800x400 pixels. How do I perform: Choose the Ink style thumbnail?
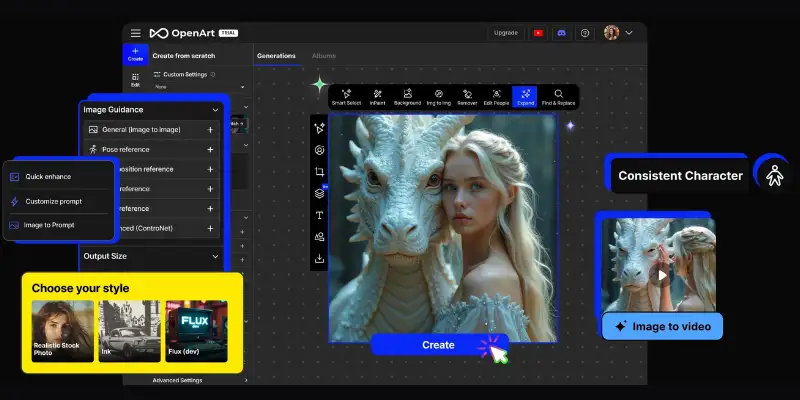[x=130, y=331]
